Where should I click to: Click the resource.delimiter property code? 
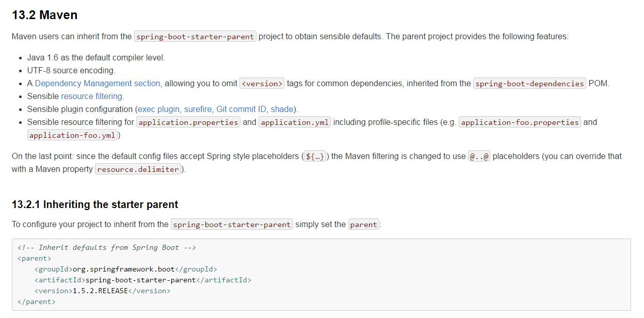tap(138, 169)
